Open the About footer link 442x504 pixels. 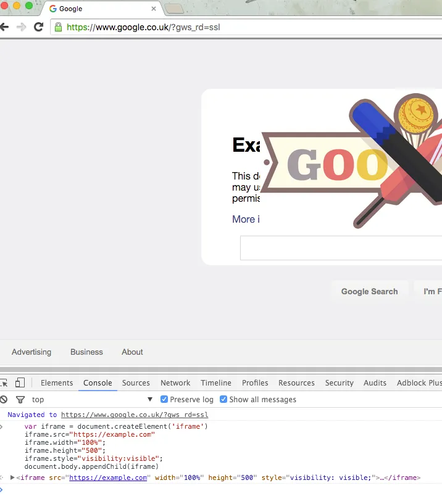click(x=132, y=352)
